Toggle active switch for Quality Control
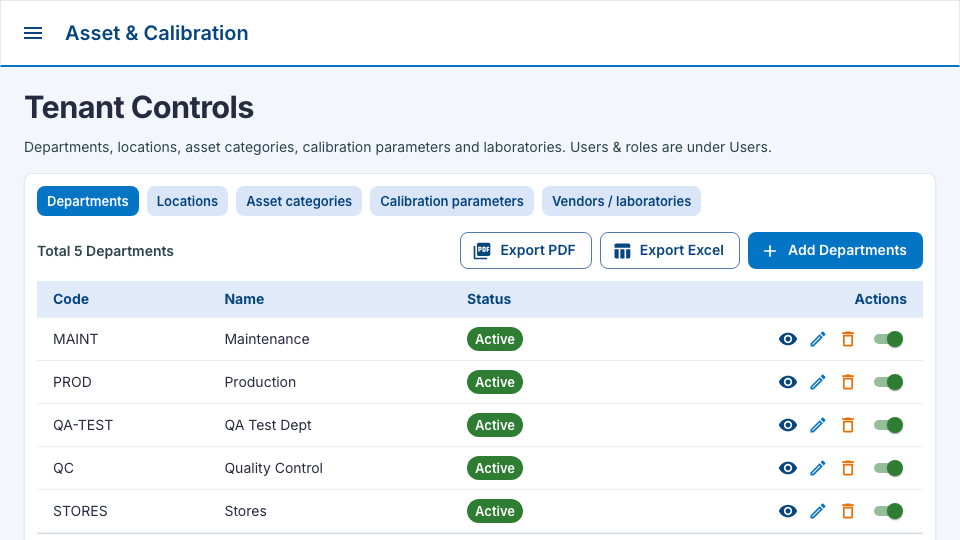This screenshot has width=960, height=540. click(x=888, y=468)
